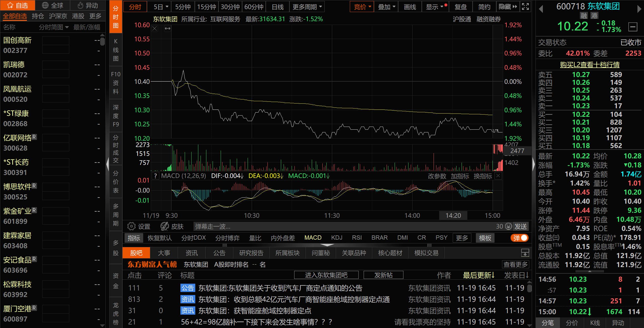Click the fullscreen expand icon
Image resolution: width=644 pixels, height=328 pixels.
pyautogui.click(x=525, y=7)
